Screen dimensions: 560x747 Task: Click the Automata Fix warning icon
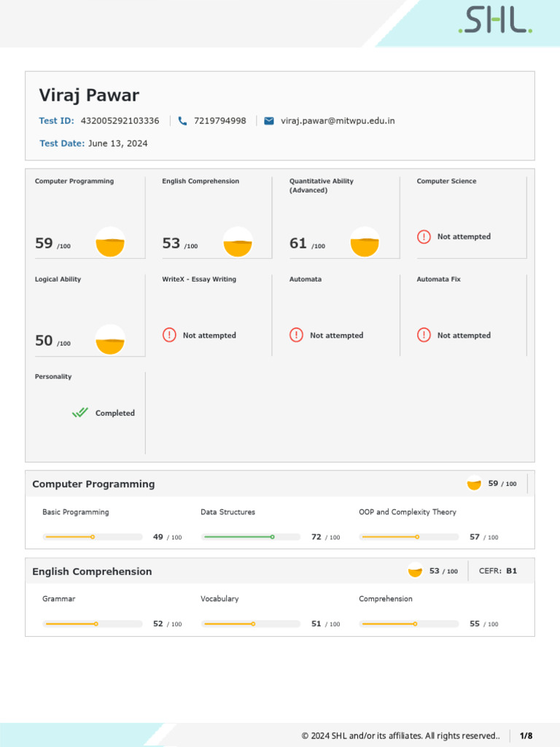424,335
